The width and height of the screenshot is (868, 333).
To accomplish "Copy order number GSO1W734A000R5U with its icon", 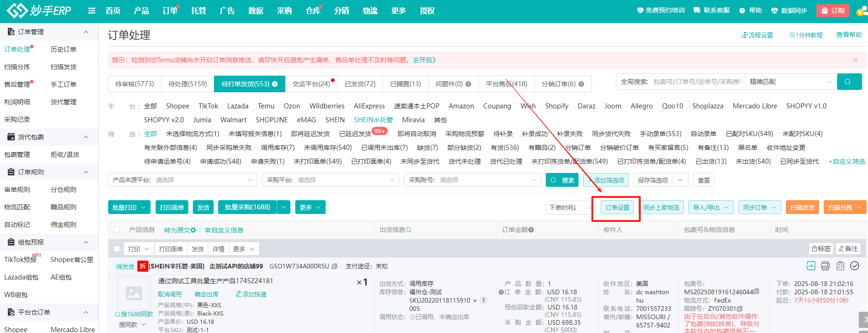I will (x=334, y=266).
